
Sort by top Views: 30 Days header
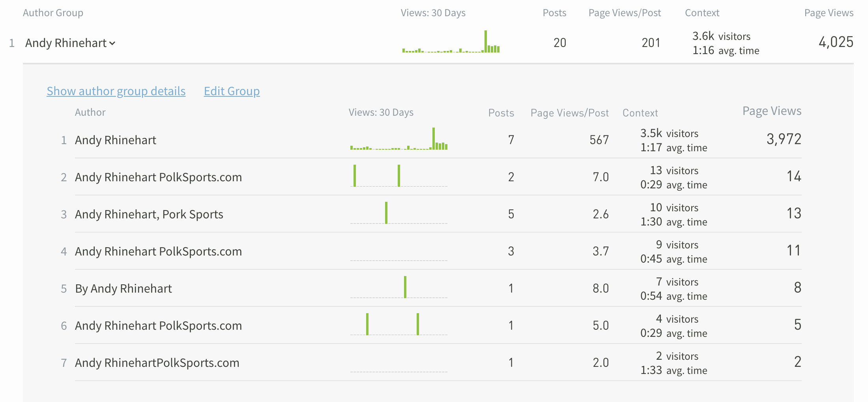433,13
